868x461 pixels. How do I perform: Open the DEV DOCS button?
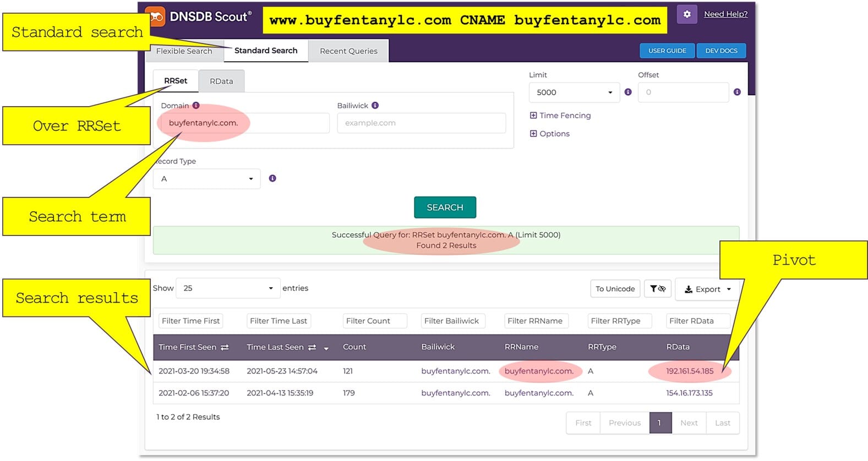point(721,51)
